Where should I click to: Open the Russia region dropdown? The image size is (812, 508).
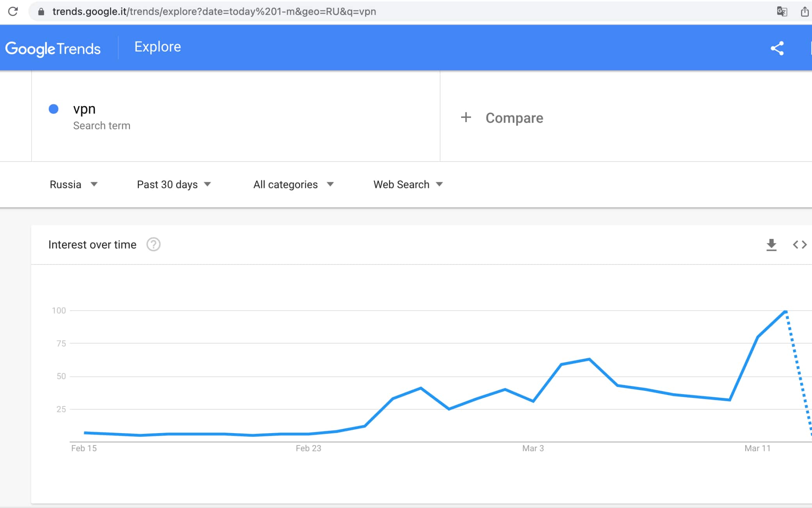(x=73, y=185)
